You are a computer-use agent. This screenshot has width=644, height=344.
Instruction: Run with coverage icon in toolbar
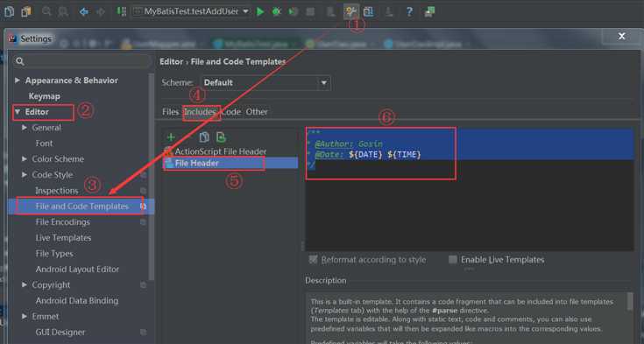pyautogui.click(x=294, y=11)
